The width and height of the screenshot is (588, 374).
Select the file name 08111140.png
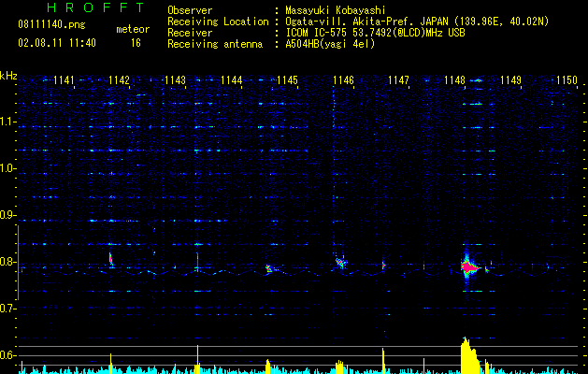pos(51,24)
